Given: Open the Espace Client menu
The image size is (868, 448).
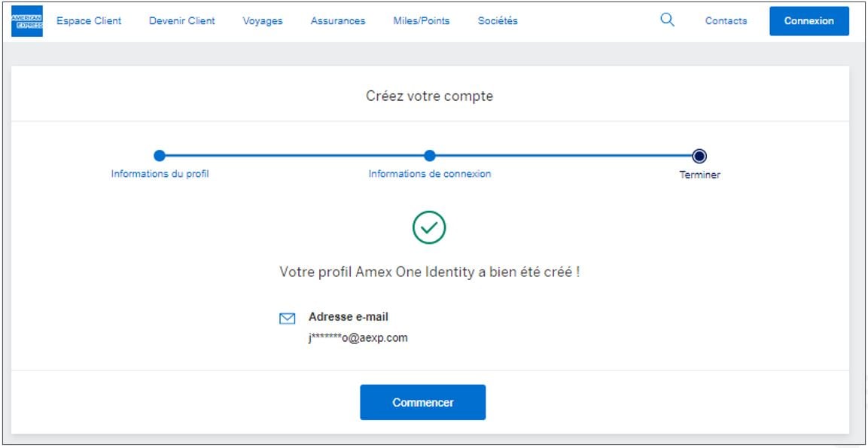Looking at the screenshot, I should 89,21.
